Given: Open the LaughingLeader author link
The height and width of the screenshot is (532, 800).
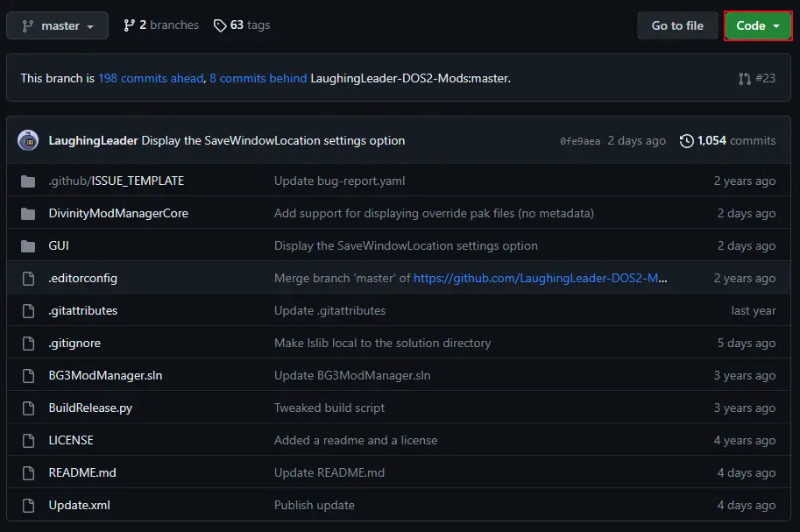Looking at the screenshot, I should coord(93,140).
